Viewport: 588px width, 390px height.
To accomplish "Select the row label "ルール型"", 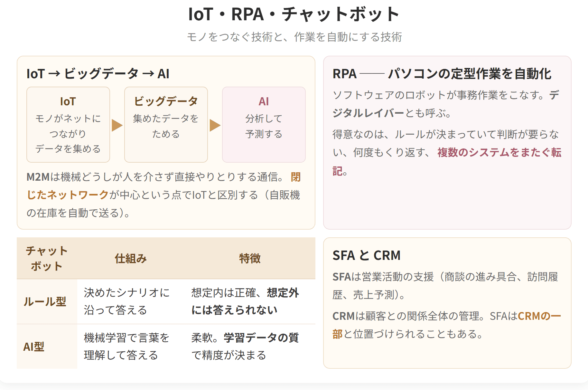I will (x=45, y=301).
